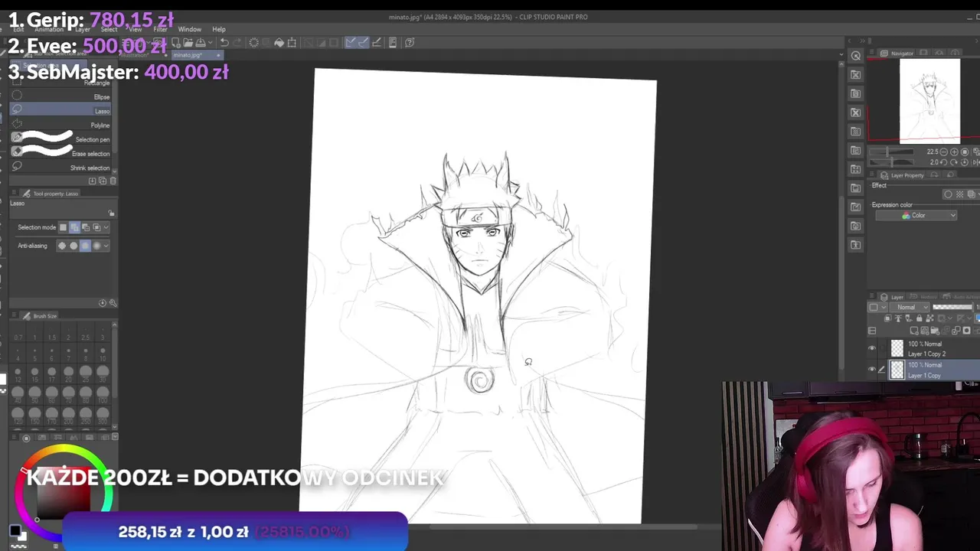Set selection mode to Remove from selection
This screenshot has height=551, width=980.
click(85, 227)
